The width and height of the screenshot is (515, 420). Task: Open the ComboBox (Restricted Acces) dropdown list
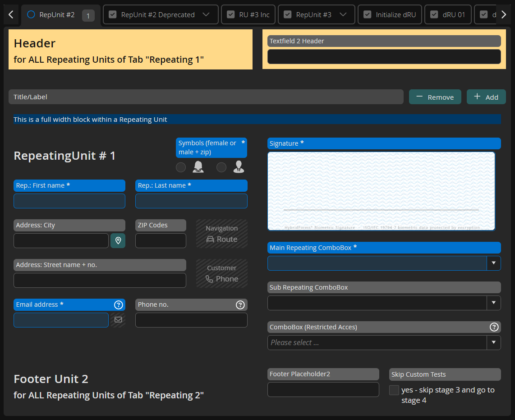(x=494, y=342)
